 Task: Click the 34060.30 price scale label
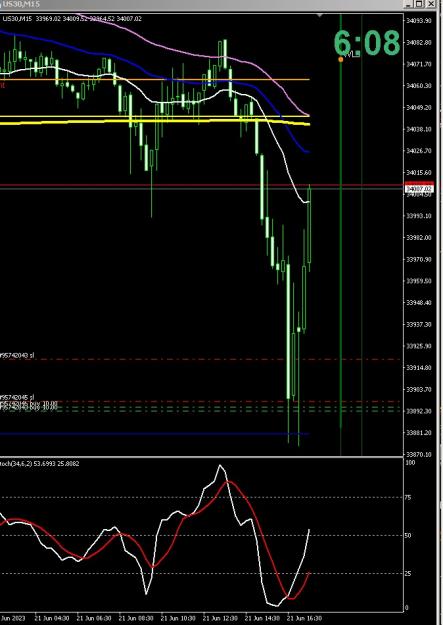pos(418,86)
